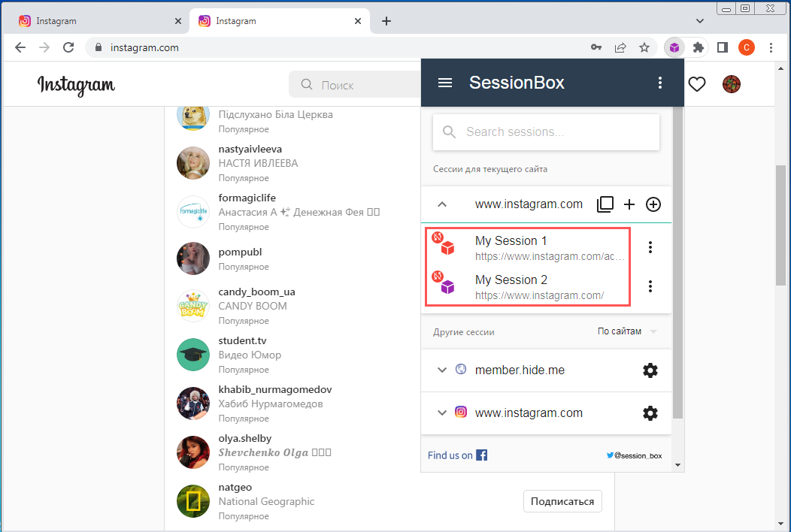
Task: Open the pompubl profile
Action: [x=240, y=252]
